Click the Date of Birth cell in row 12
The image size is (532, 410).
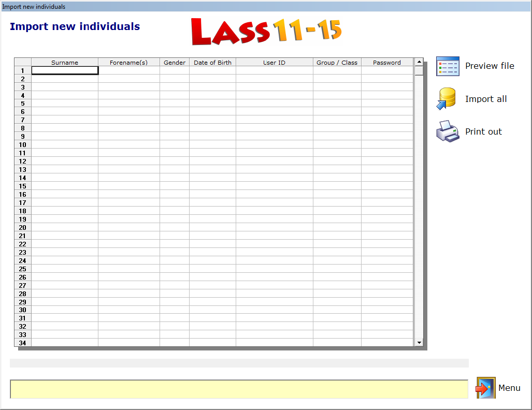pos(212,162)
